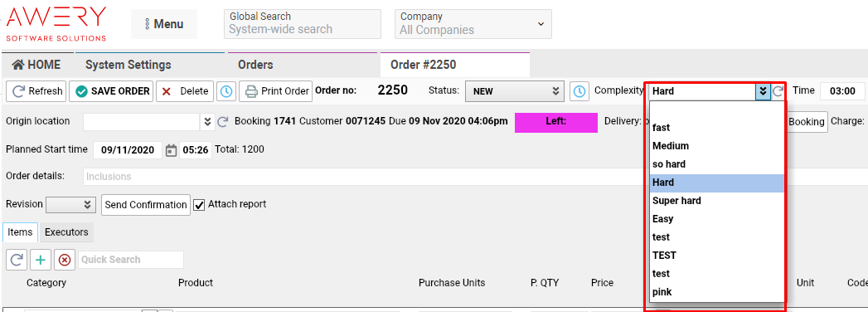Click reload icon next to Origin location
This screenshot has height=312, width=868.
coord(222,122)
